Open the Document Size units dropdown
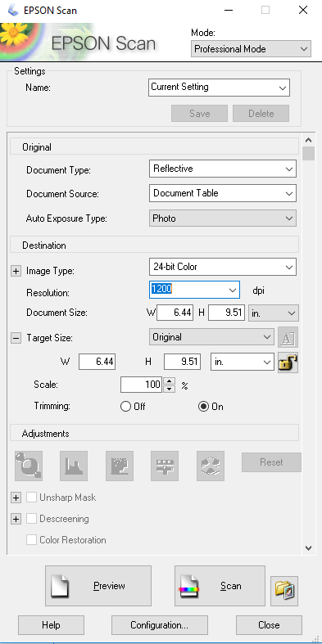322x644 pixels. [274, 313]
